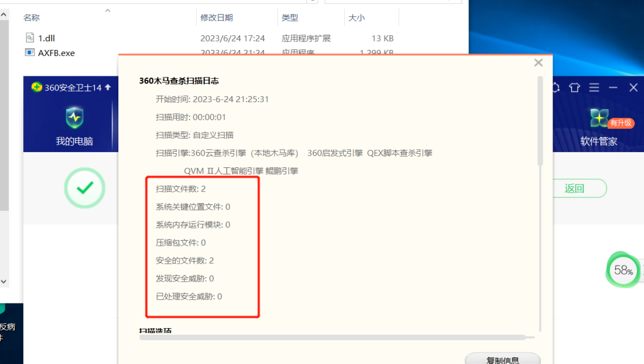Screen dimensions: 644x364
Task: Click the 发现安全威胁: 0 line
Action: pos(185,279)
